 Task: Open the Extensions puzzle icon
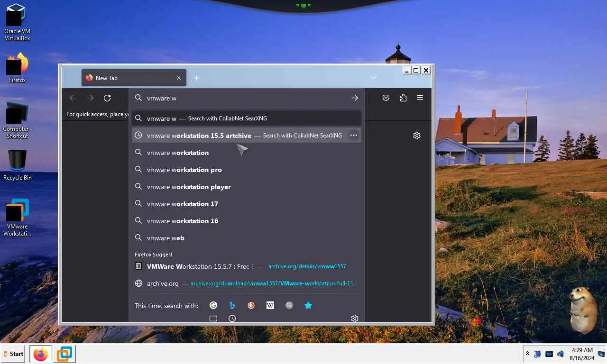pyautogui.click(x=403, y=98)
